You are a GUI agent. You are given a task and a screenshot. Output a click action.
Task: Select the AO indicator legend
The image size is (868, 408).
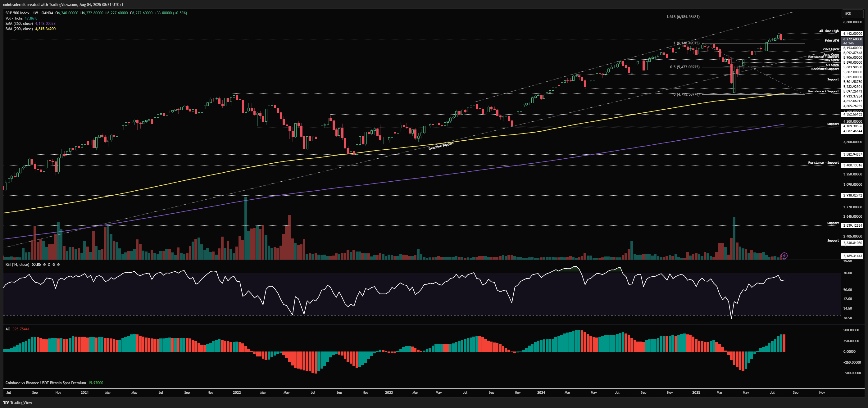pyautogui.click(x=8, y=329)
